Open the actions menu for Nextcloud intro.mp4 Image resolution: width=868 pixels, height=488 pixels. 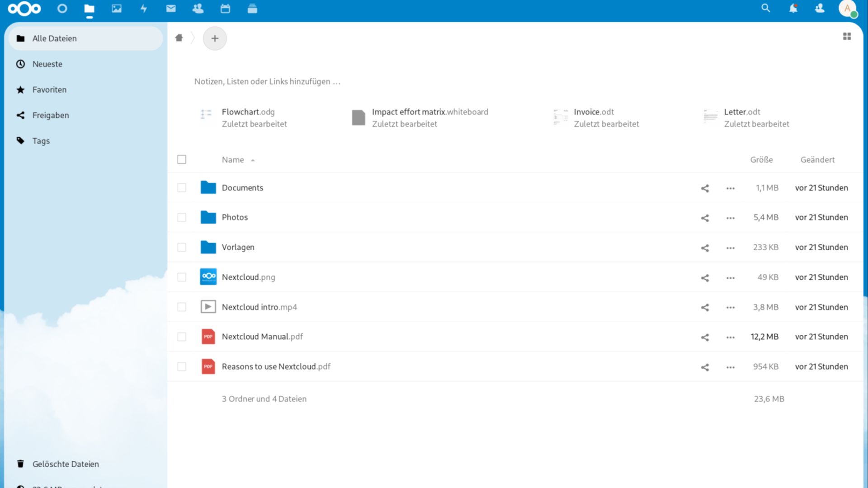[x=730, y=307]
